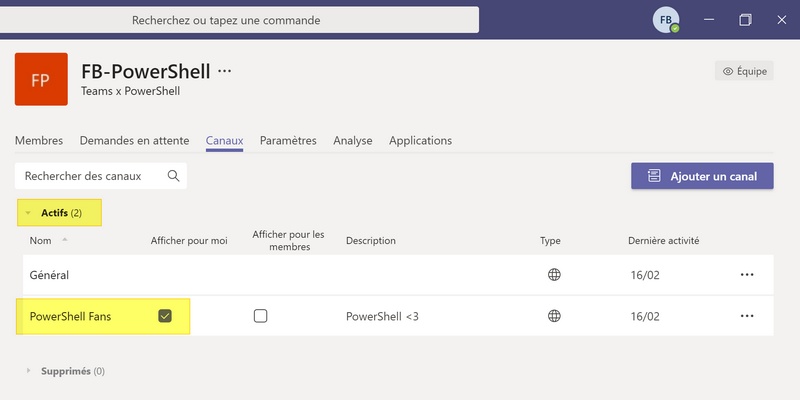This screenshot has width=800, height=400.
Task: Collapse the Actifs (2) section
Action: tap(29, 213)
